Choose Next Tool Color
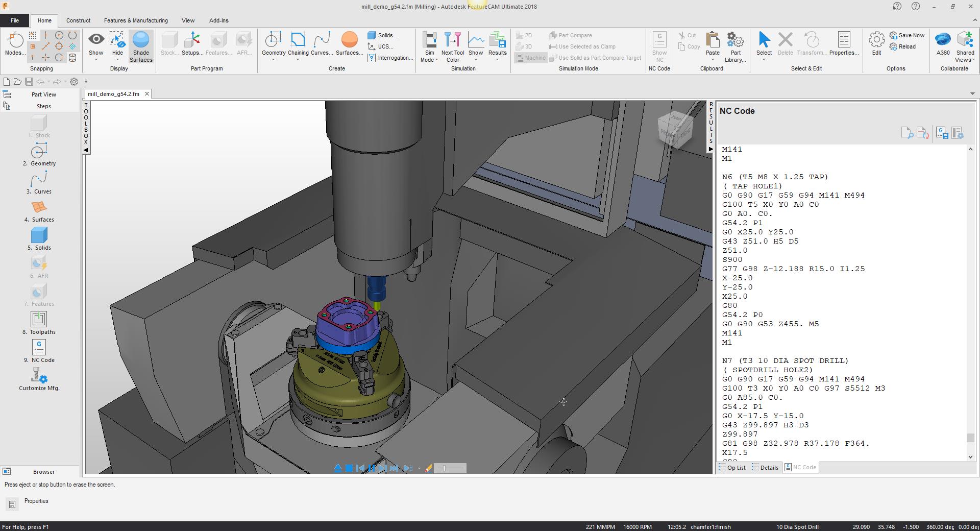The height and width of the screenshot is (531, 980). coord(453,47)
